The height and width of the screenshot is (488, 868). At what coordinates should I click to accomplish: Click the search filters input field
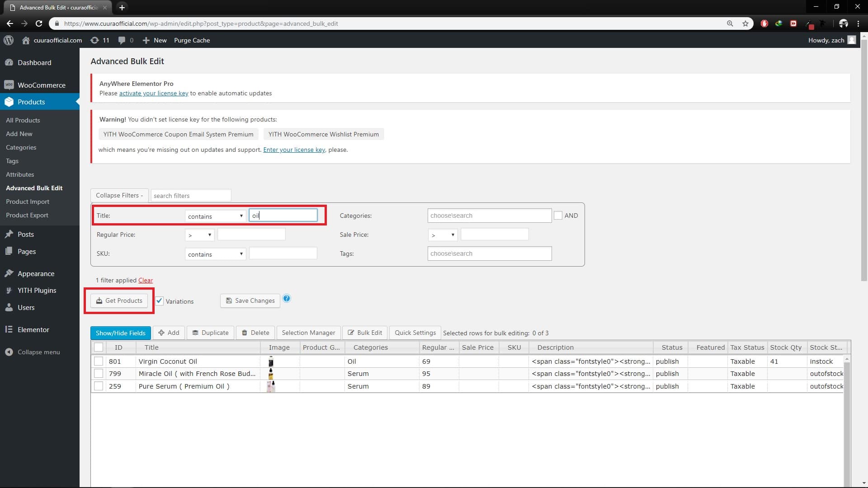click(191, 195)
